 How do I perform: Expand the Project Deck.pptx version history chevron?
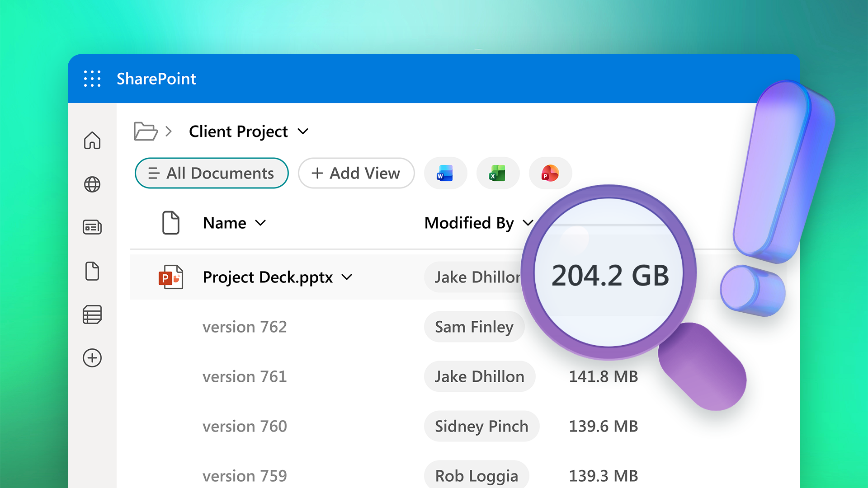pyautogui.click(x=347, y=277)
